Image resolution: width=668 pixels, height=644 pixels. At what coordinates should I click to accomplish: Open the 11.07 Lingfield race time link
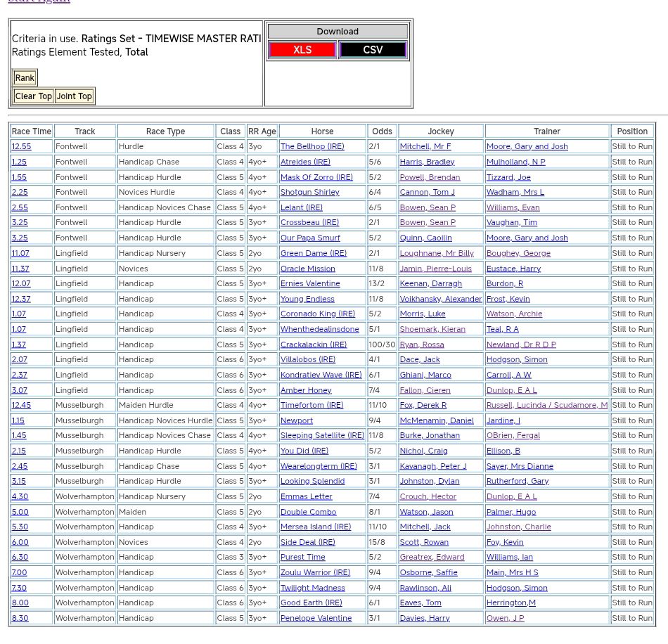point(20,253)
